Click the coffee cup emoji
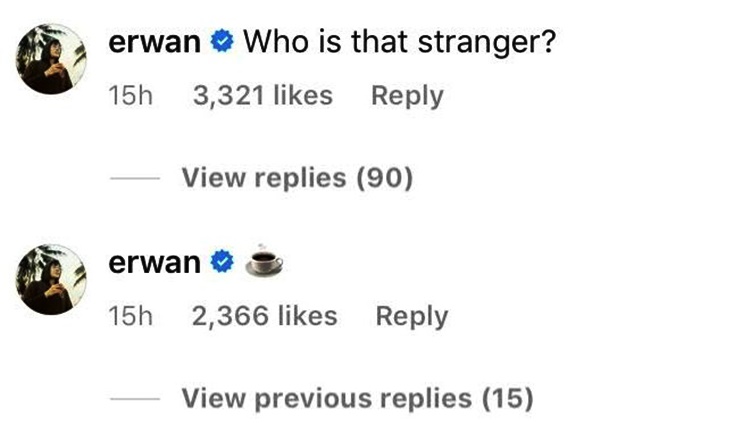Viewport: 750px width, 423px height. (265, 261)
